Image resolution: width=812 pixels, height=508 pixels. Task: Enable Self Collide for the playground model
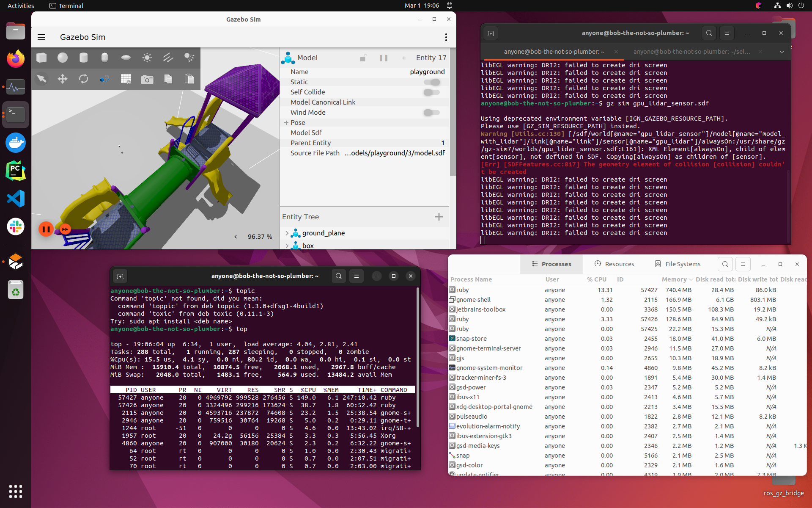pos(431,92)
